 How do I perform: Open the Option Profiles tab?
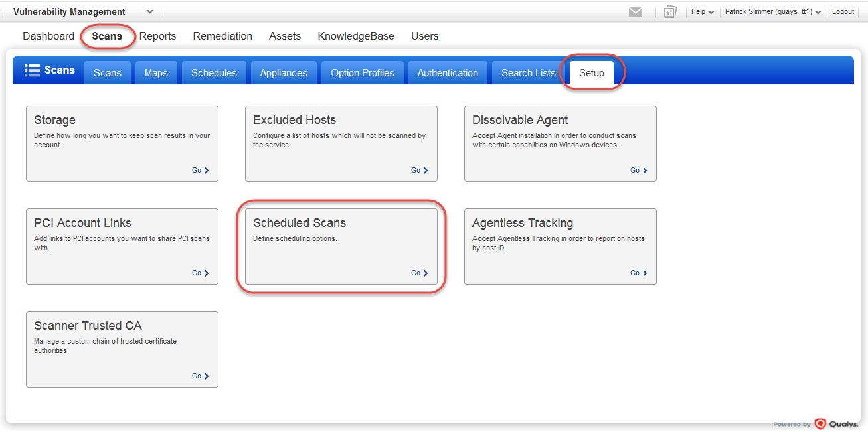tap(362, 72)
